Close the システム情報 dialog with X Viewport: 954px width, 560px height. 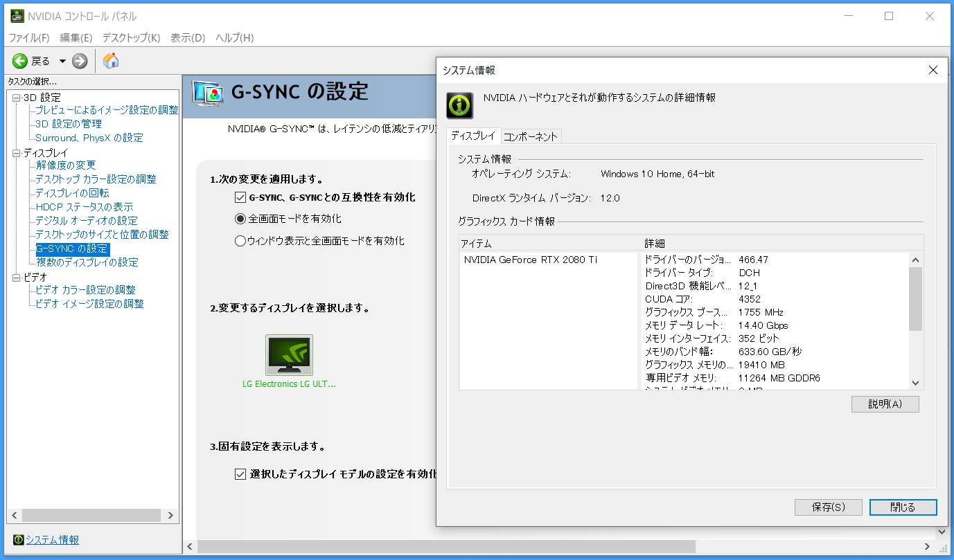[x=933, y=70]
